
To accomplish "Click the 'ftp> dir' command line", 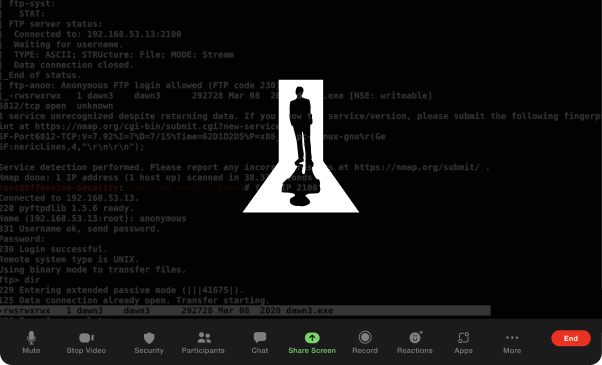I will pos(20,280).
